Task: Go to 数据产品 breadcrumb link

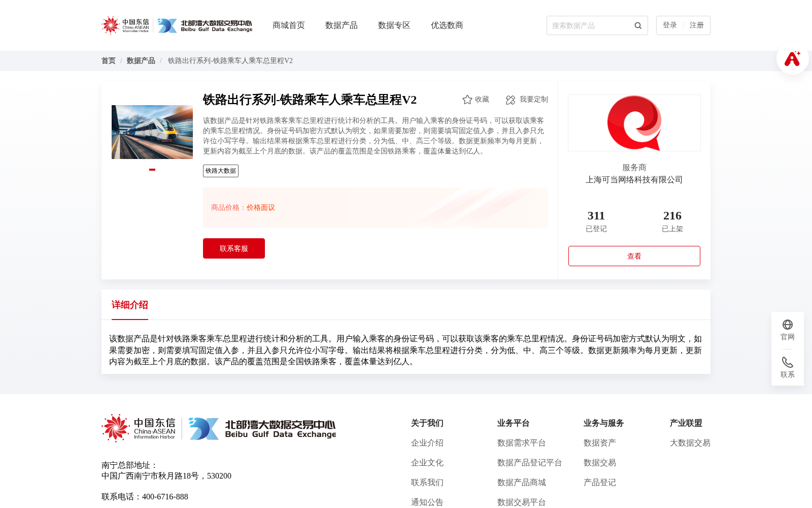Action: point(141,61)
